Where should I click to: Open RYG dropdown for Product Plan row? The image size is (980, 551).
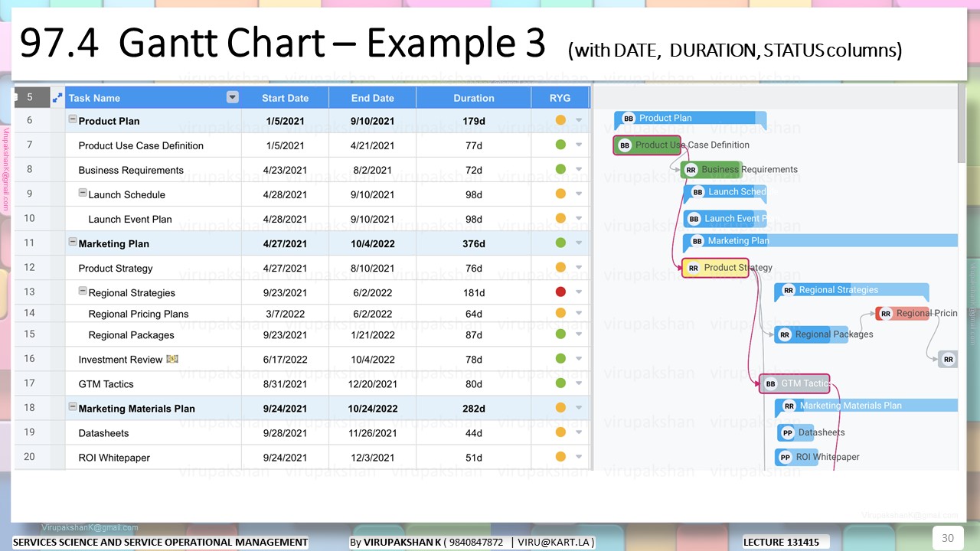(x=579, y=121)
